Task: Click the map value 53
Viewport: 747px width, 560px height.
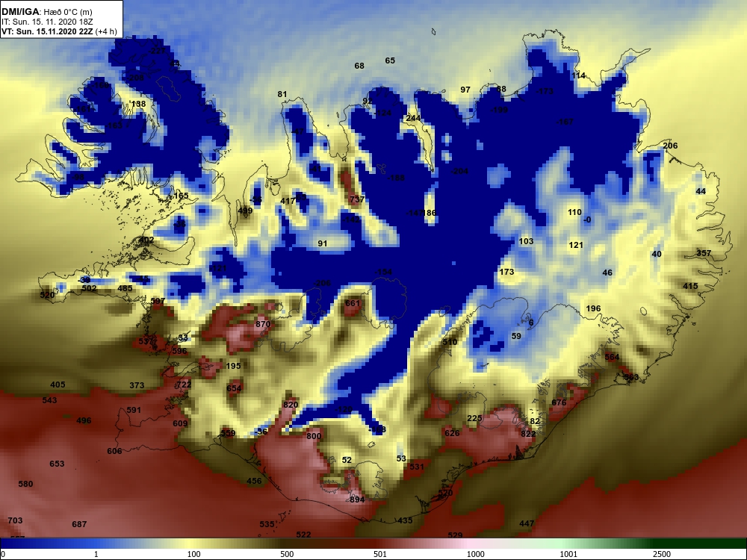Action: tap(401, 458)
